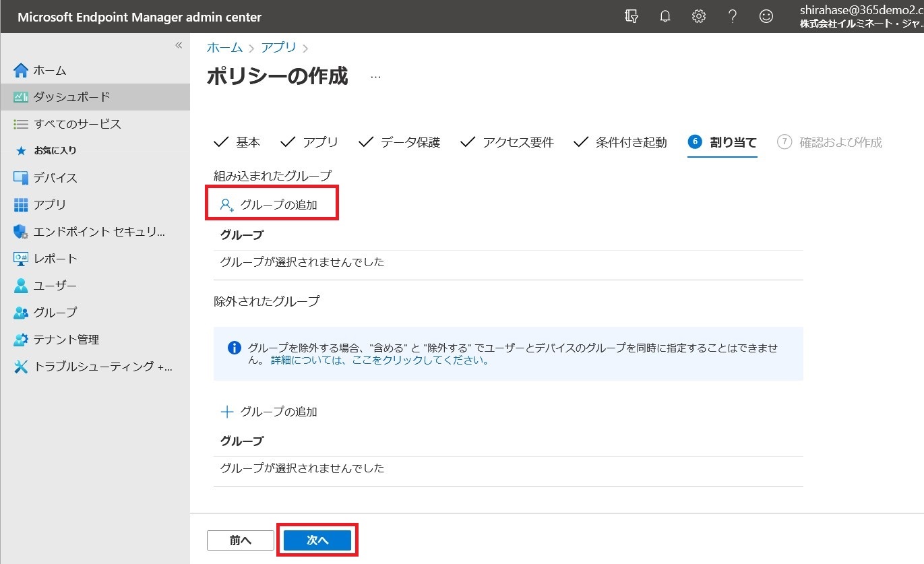The width and height of the screenshot is (924, 564).
Task: Open the settings gear icon
Action: point(699,17)
